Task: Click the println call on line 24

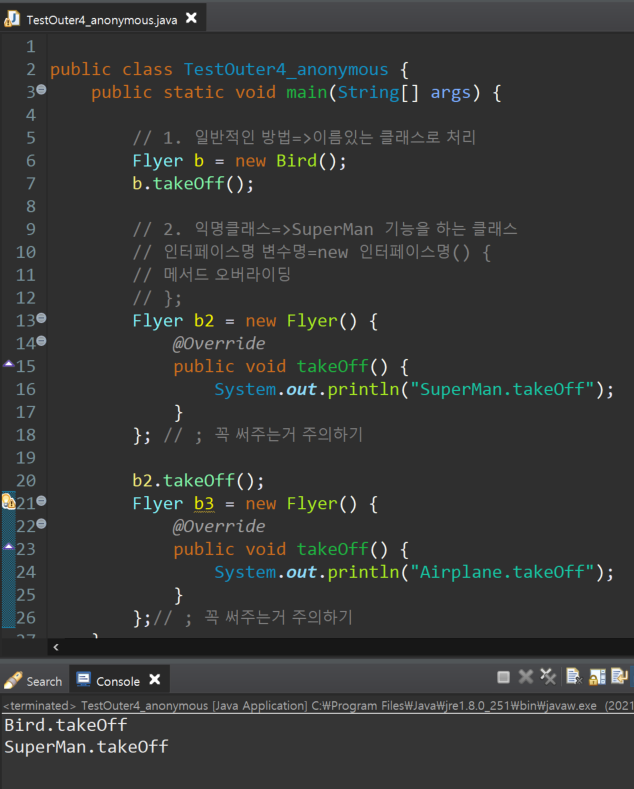Action: click(363, 573)
